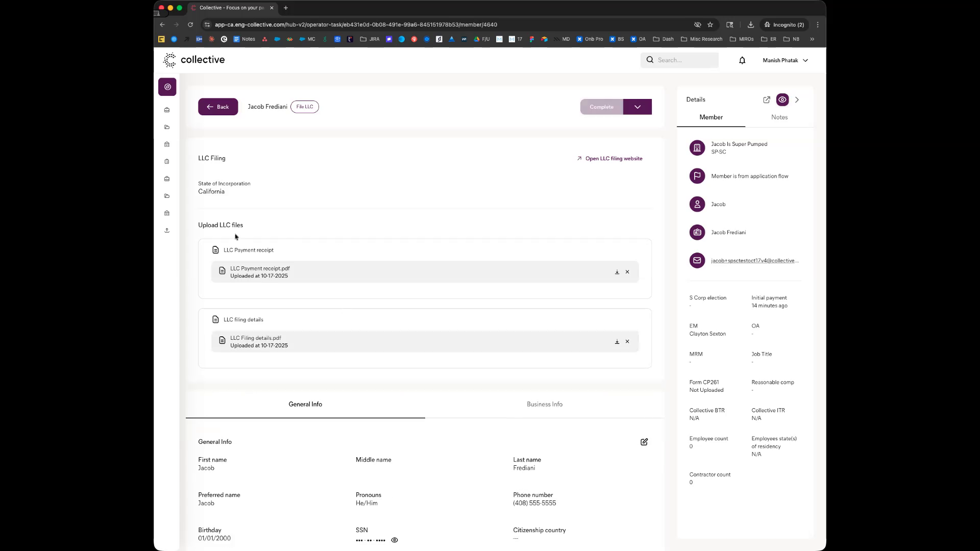Reveal the masked SSN with eye icon
980x551 pixels.
(394, 540)
